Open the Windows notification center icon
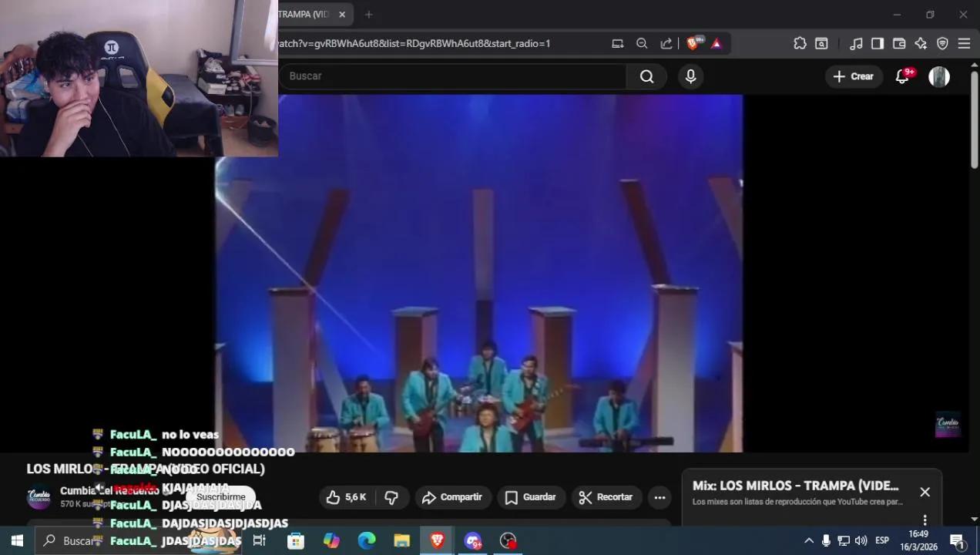Screen dimensions: 980x555 click(958, 540)
